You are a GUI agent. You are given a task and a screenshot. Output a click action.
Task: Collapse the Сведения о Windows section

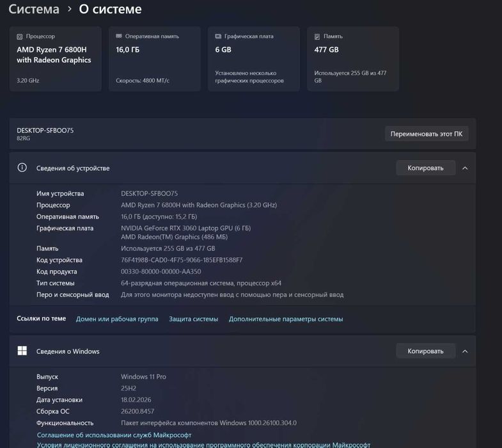click(465, 351)
